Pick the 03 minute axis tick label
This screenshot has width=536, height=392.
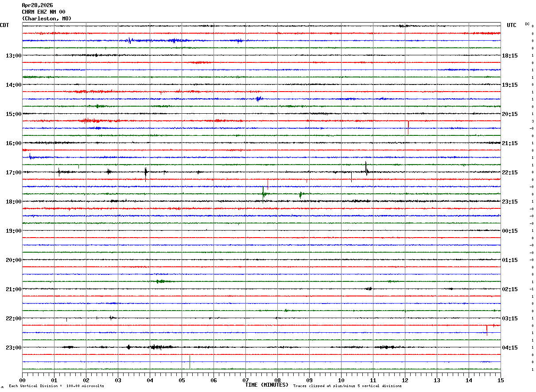(118, 380)
